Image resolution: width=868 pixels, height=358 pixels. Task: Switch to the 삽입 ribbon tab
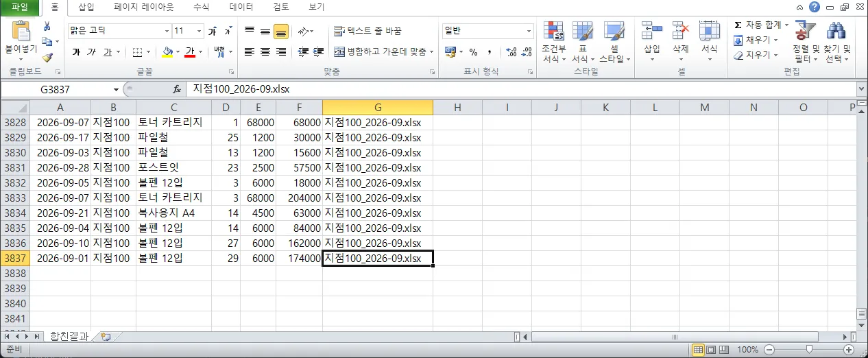tap(86, 7)
